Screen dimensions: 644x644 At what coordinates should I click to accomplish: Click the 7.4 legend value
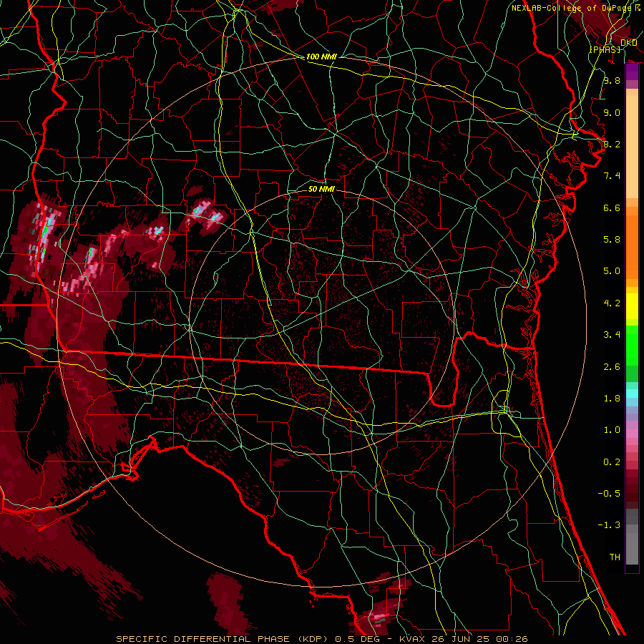pos(612,176)
